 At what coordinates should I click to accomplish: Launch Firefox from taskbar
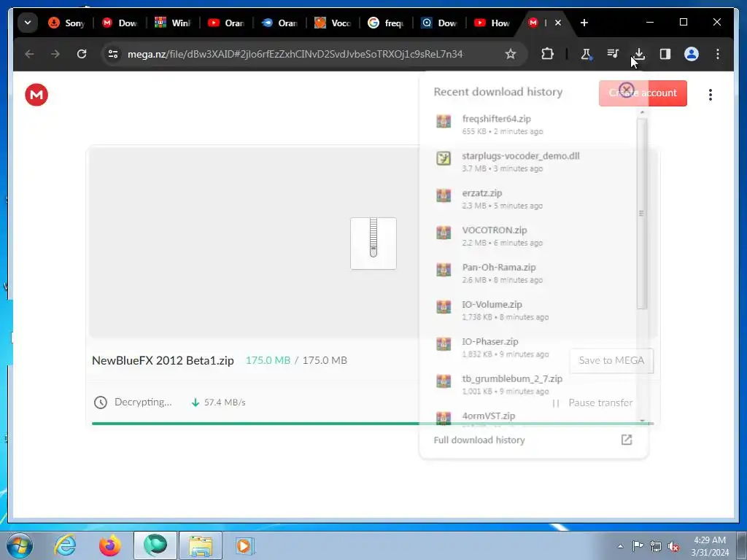[109, 545]
